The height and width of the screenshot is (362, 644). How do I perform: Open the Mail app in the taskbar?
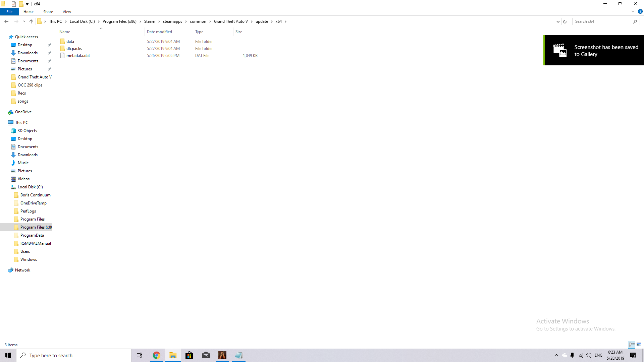206,355
